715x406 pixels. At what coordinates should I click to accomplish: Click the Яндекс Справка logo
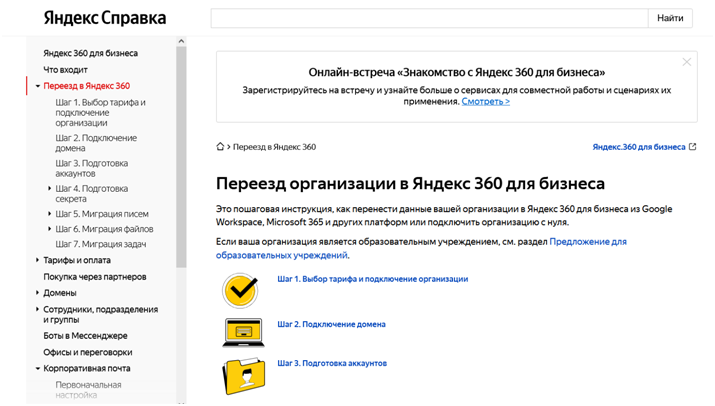pyautogui.click(x=105, y=18)
